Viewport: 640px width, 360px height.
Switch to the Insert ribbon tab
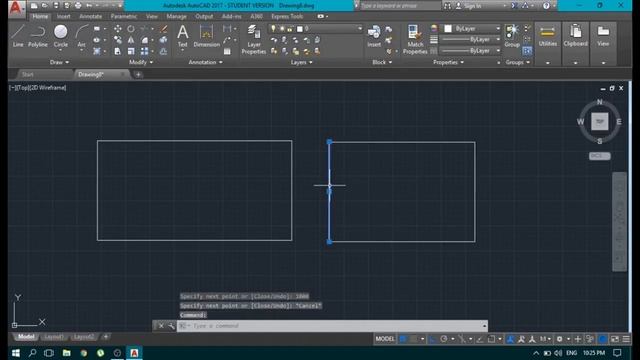[x=63, y=17]
